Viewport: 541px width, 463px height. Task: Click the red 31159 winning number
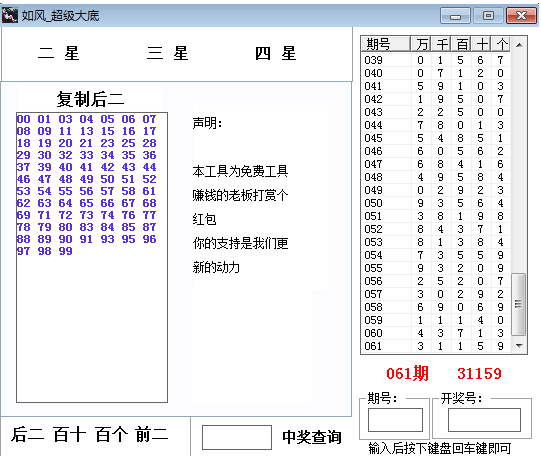pos(479,374)
